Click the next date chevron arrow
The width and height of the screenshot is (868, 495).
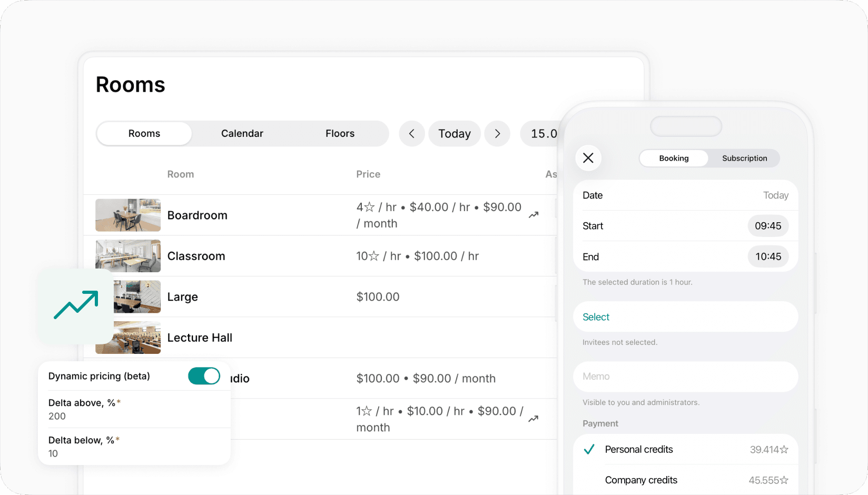coord(497,133)
